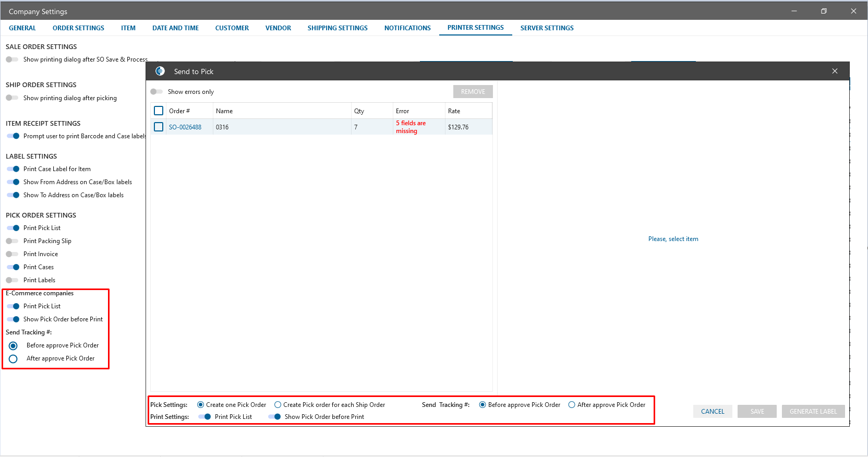
Task: Click the Save button
Action: [757, 412]
